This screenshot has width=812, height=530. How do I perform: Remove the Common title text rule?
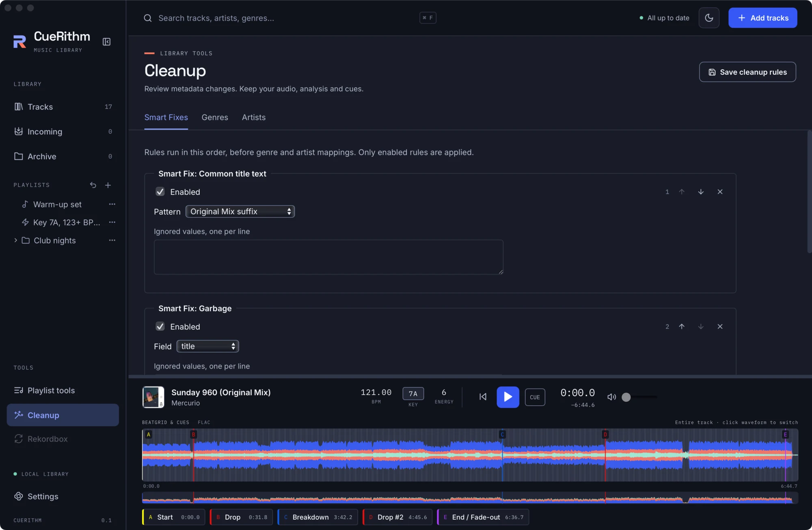click(x=720, y=192)
